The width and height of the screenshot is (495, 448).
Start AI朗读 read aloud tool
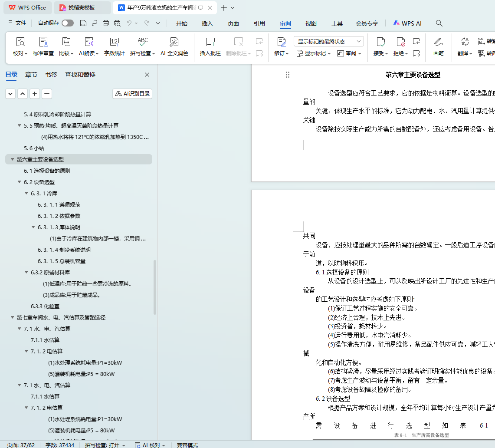click(x=89, y=42)
